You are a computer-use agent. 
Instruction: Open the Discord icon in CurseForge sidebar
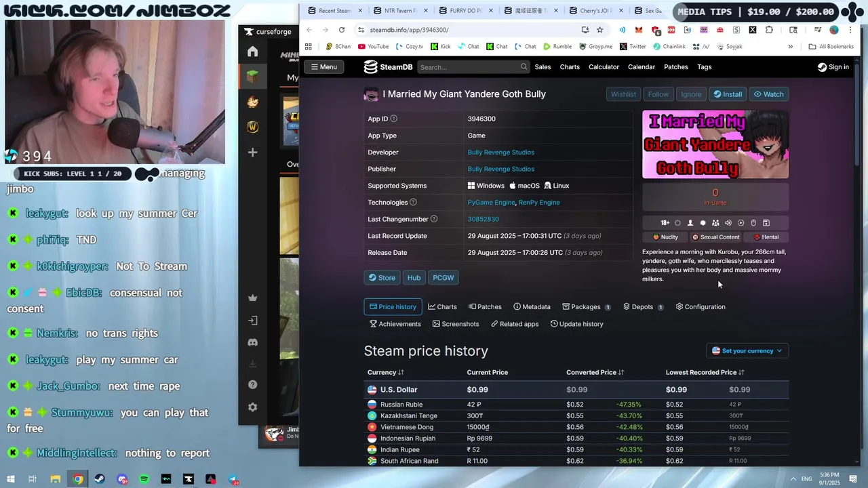coord(252,342)
